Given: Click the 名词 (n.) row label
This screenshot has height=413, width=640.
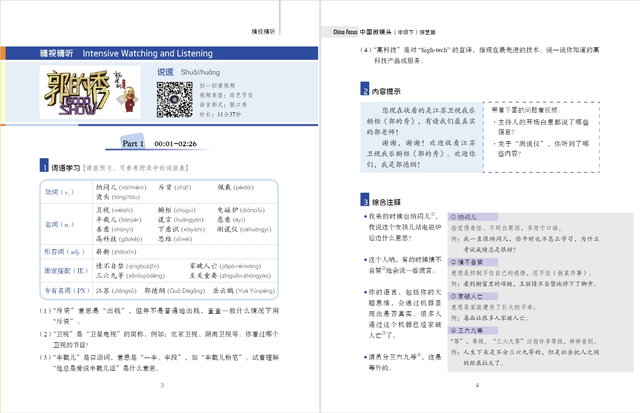Looking at the screenshot, I should click(60, 225).
